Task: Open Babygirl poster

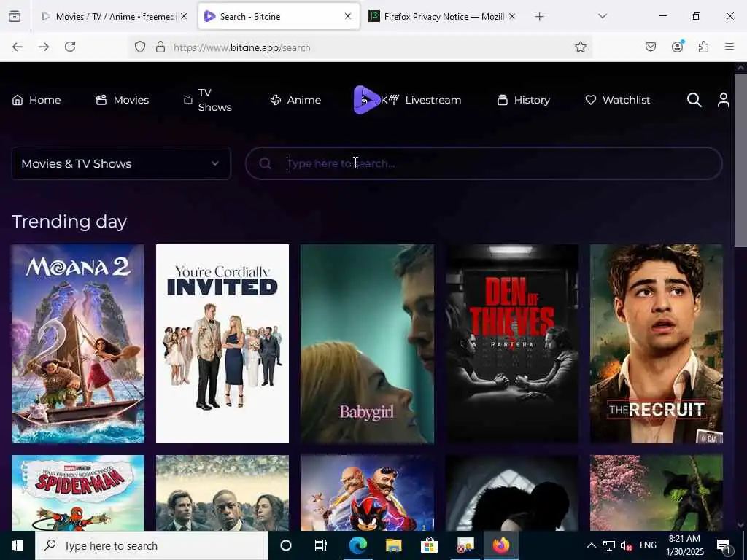Action: coord(368,344)
